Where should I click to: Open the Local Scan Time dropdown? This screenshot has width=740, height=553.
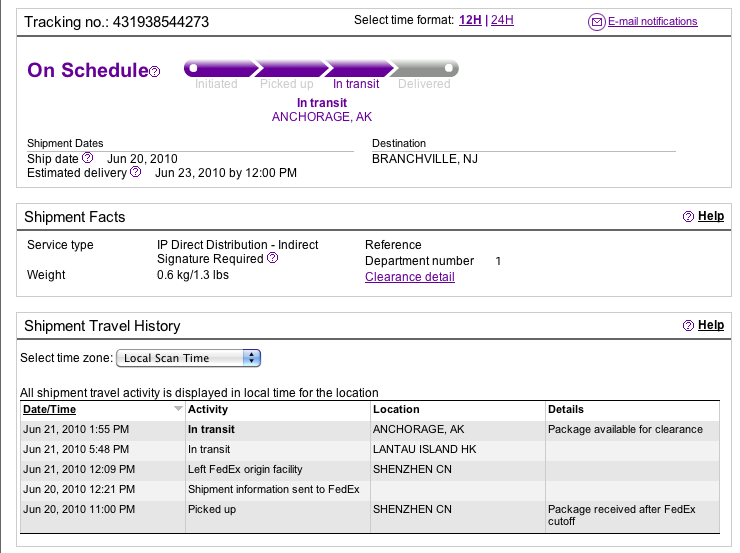[188, 358]
